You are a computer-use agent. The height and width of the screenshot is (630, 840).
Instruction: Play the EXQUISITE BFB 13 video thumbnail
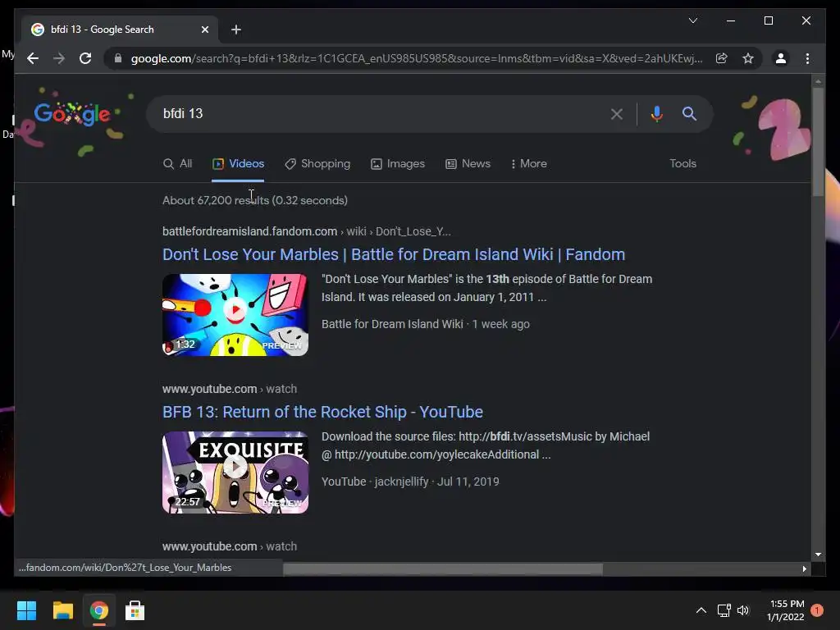click(235, 472)
